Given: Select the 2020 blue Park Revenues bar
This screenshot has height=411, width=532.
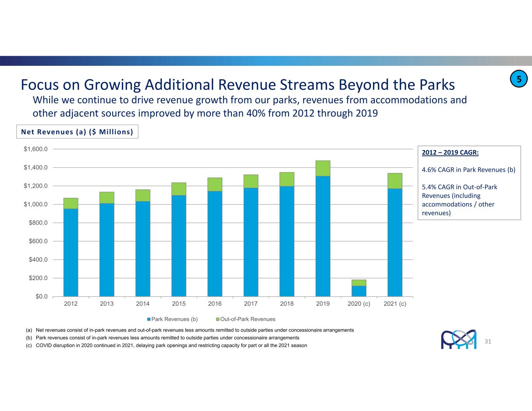Looking at the screenshot, I should (359, 291).
